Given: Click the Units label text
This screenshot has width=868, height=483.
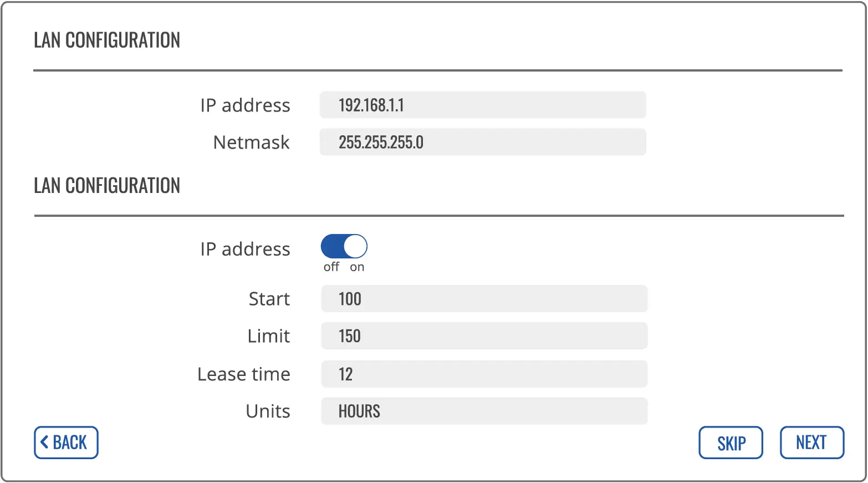Looking at the screenshot, I should 268,411.
